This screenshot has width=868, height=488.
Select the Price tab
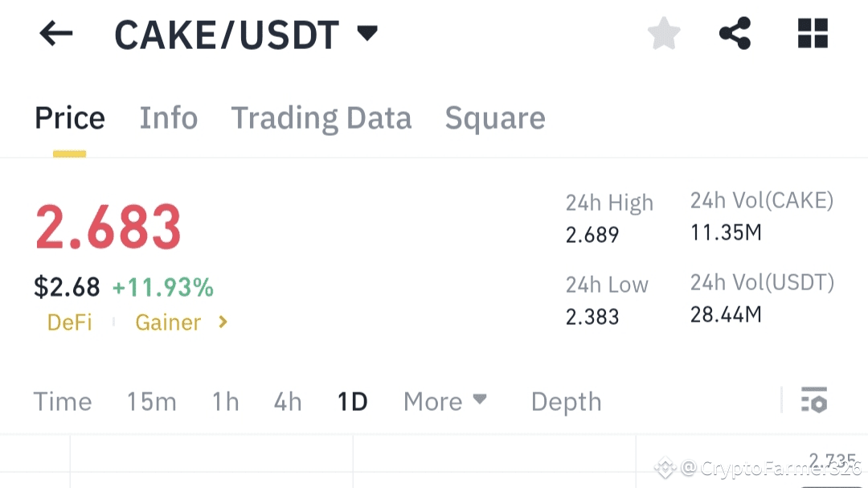click(70, 118)
